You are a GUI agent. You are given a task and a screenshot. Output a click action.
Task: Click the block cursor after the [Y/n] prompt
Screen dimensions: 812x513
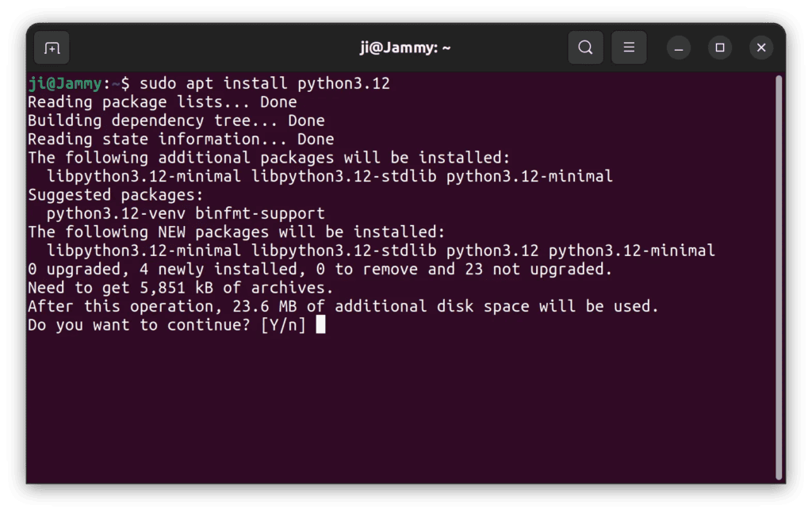click(320, 324)
